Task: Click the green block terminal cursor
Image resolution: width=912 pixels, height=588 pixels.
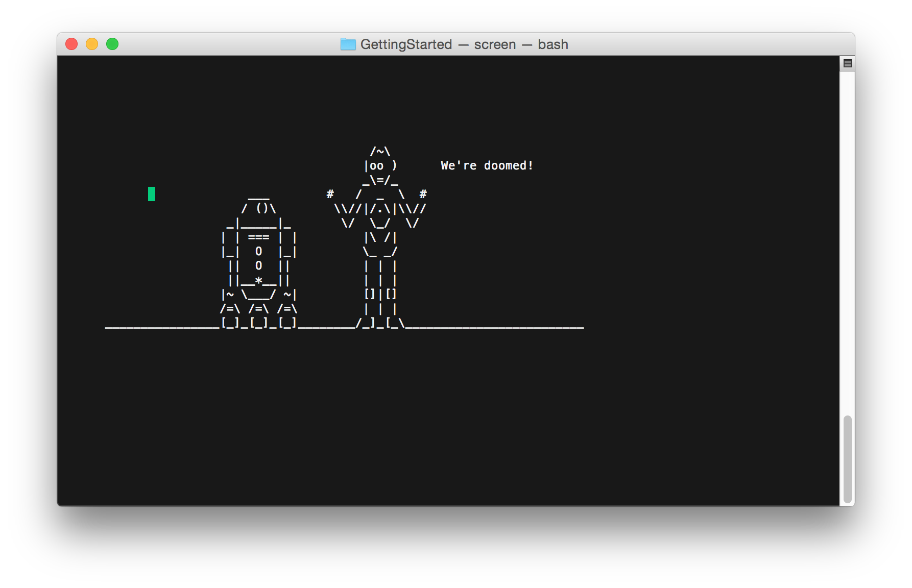Action: (x=152, y=194)
